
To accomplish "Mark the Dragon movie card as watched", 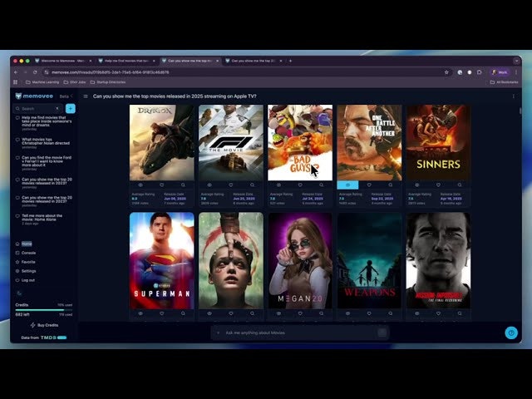I will coord(140,185).
